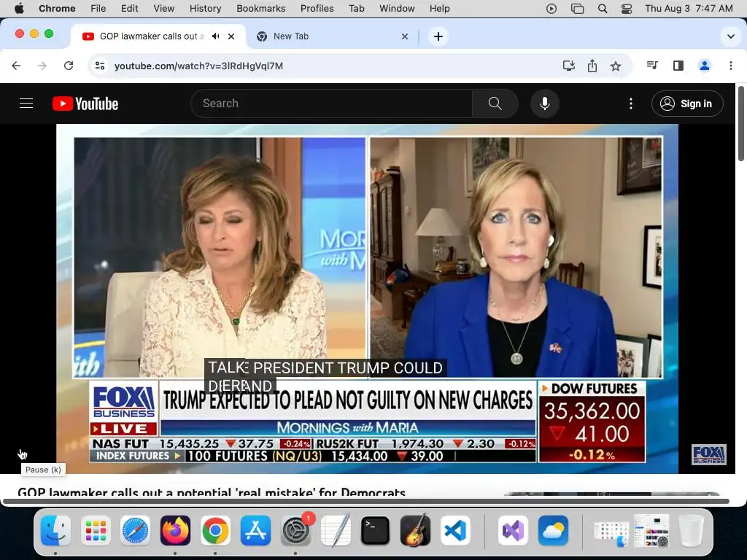747x560 pixels.
Task: Close the New Tab tab
Action: click(404, 36)
